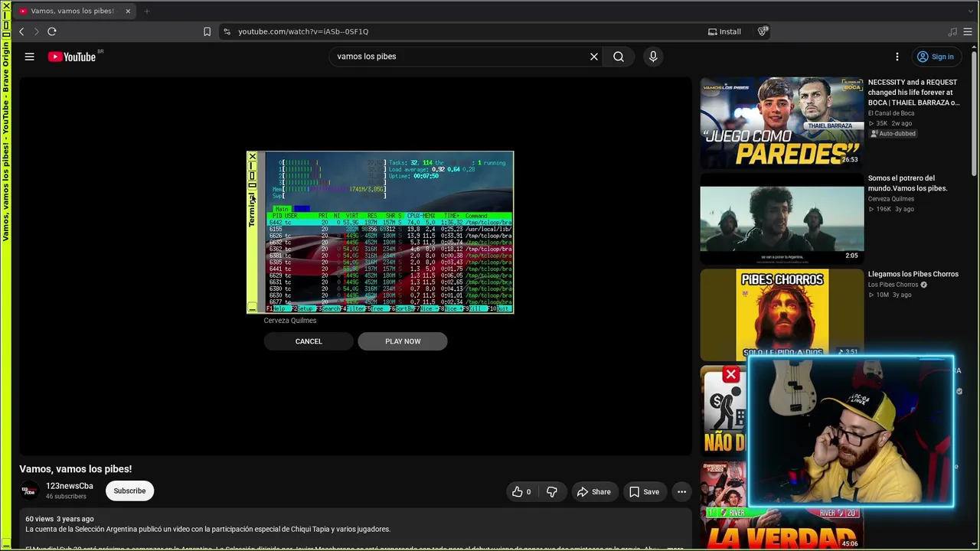Image resolution: width=980 pixels, height=551 pixels.
Task: Open F2 Setup in htop
Action: (302, 308)
